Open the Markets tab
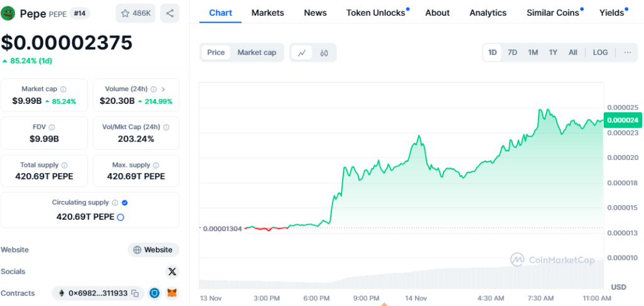This screenshot has height=306, width=644. coord(268,13)
